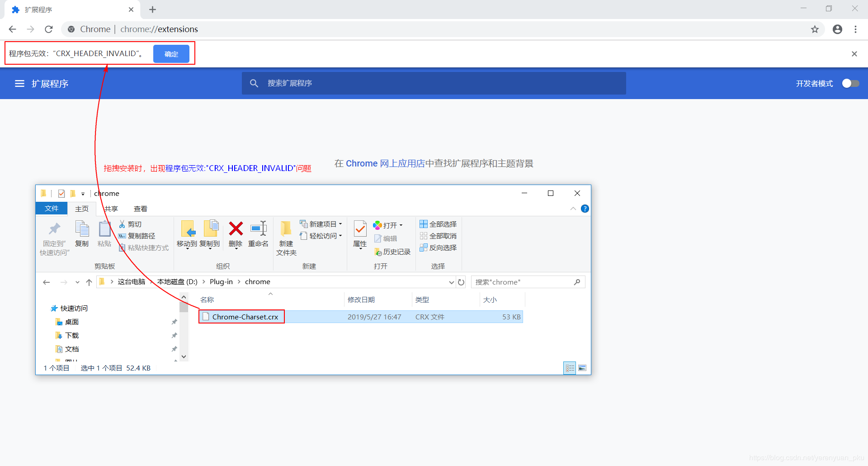868x466 pixels.
Task: Click 粘贴 paste icon in ribbon
Action: [x=104, y=228]
